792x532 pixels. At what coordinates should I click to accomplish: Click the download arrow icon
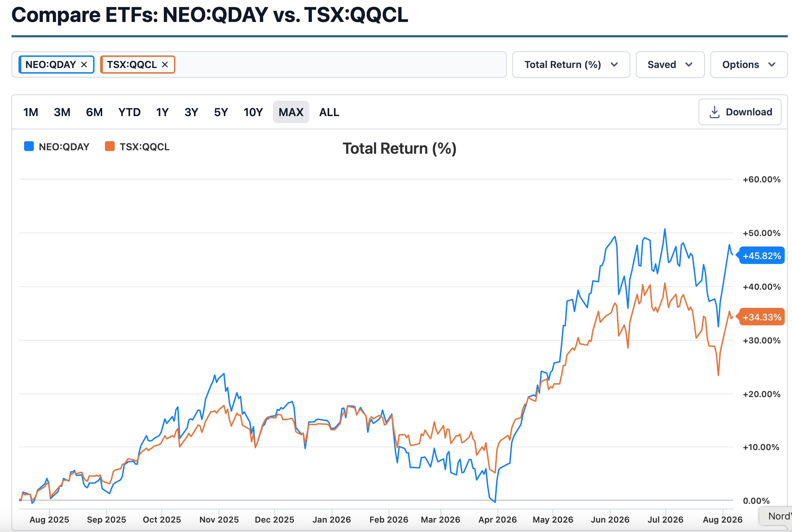click(714, 112)
